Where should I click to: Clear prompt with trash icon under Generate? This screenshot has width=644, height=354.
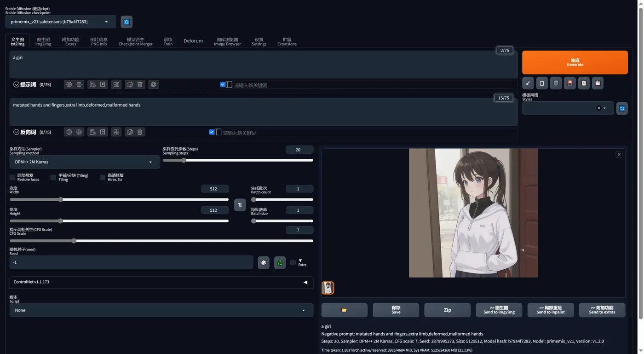tap(556, 83)
